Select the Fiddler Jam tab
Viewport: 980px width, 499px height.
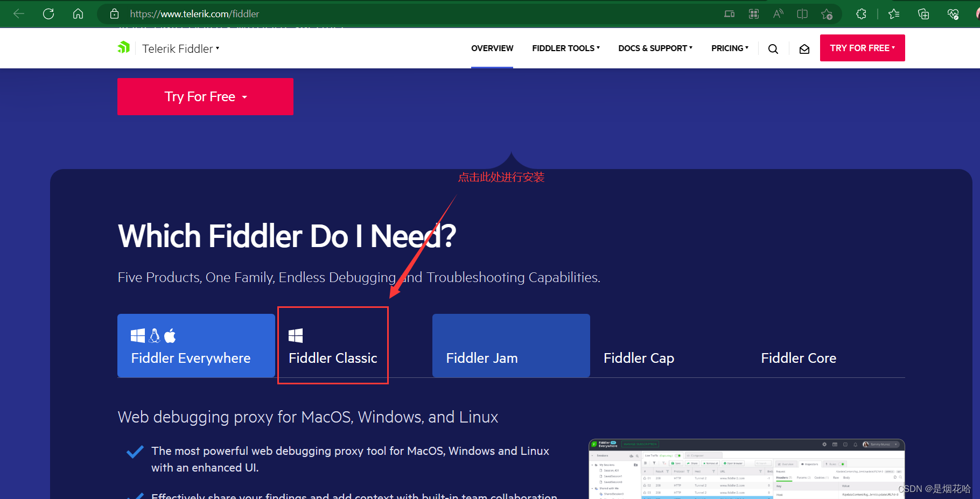[511, 346]
